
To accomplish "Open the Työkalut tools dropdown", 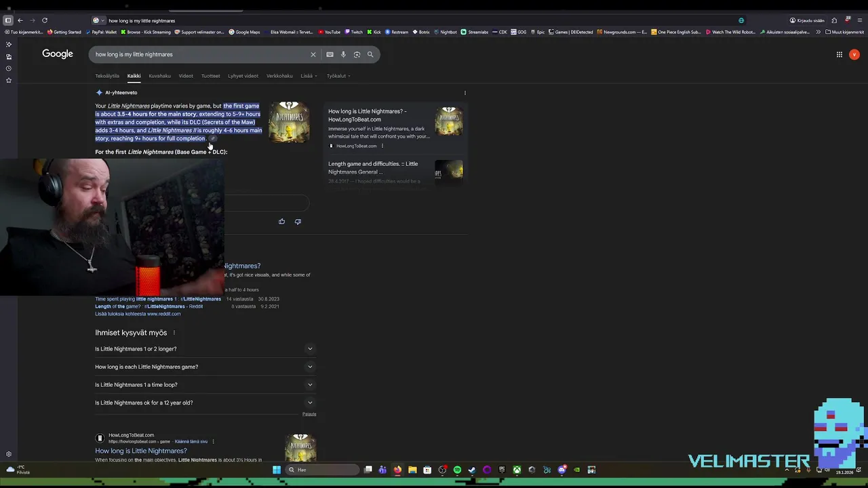I will click(x=338, y=76).
